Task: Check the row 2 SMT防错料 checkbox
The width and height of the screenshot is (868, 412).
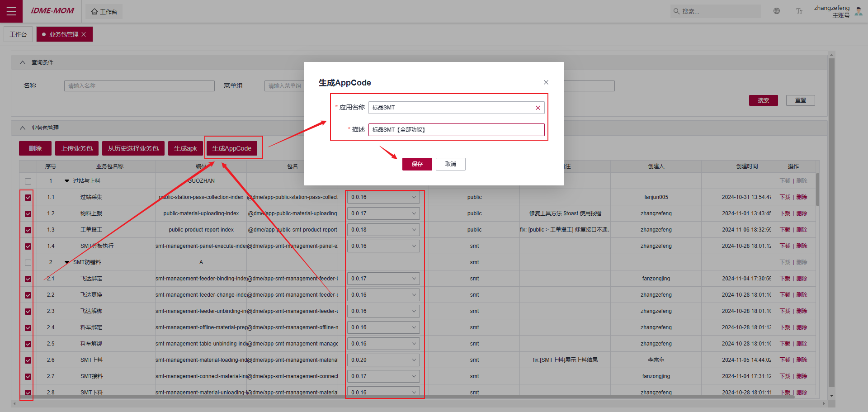Action: pyautogui.click(x=28, y=263)
